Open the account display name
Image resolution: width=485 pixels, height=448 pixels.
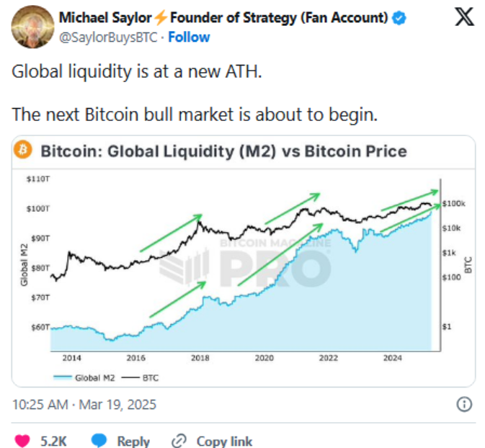tap(223, 17)
